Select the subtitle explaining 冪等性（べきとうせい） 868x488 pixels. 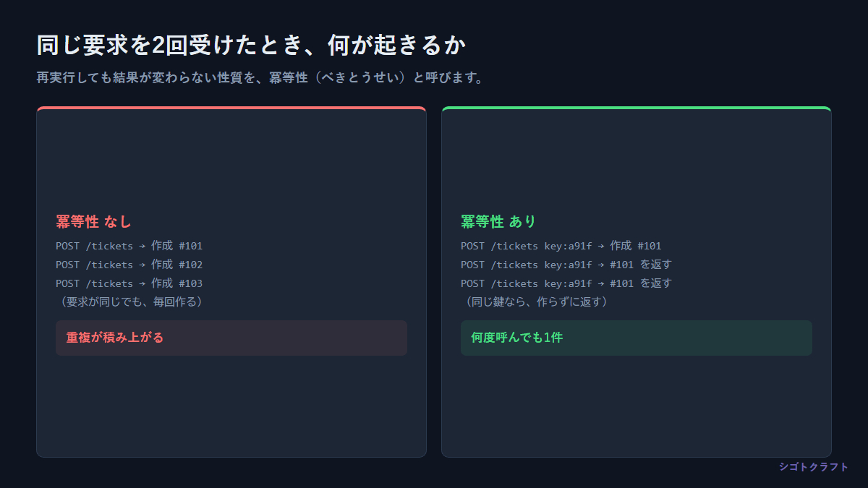(x=260, y=78)
